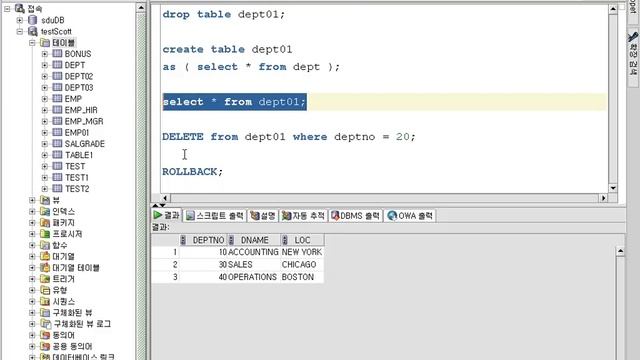The image size is (640, 360).
Task: Sort by the LOC column header
Action: (302, 240)
